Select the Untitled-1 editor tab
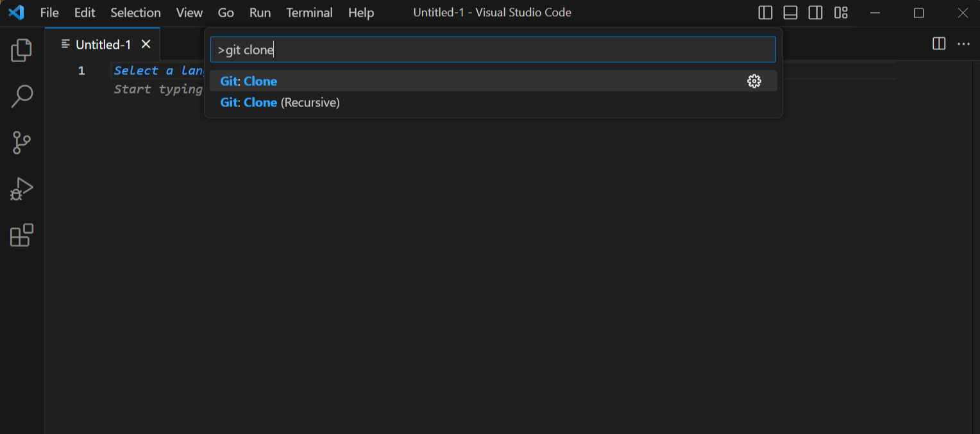This screenshot has width=980, height=434. (x=103, y=44)
